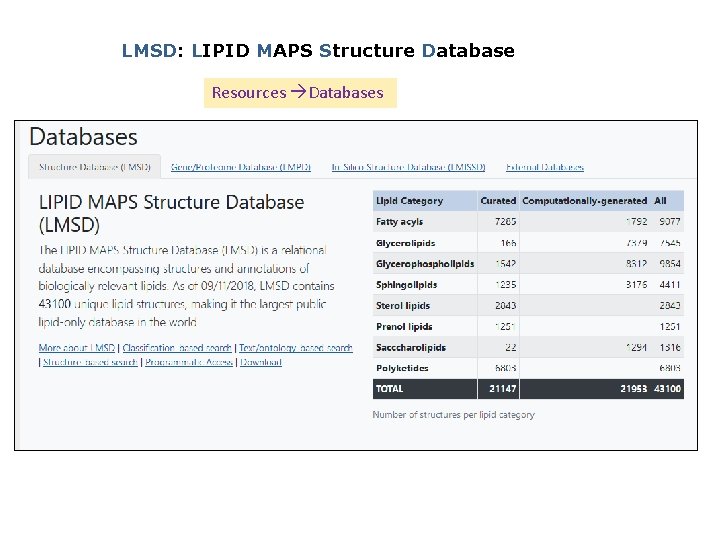Go to the Structure-based search link
The width and height of the screenshot is (720, 540).
pyautogui.click(x=90, y=362)
